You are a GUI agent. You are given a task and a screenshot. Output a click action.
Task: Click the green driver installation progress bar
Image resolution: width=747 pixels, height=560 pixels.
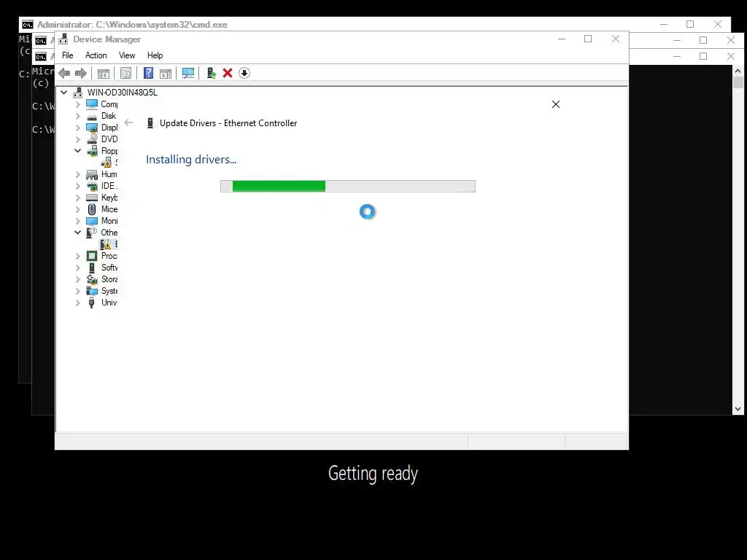tap(348, 186)
